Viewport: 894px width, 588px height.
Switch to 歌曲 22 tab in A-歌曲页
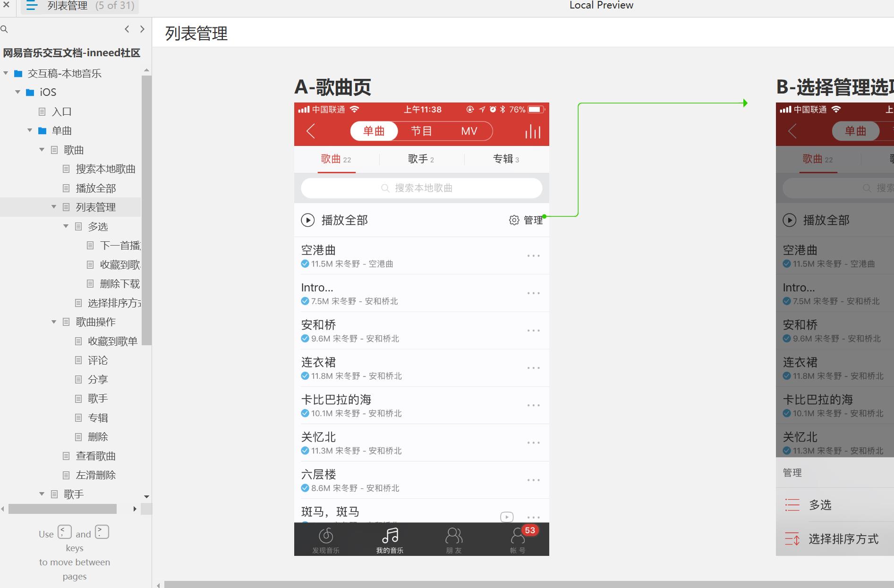(336, 159)
